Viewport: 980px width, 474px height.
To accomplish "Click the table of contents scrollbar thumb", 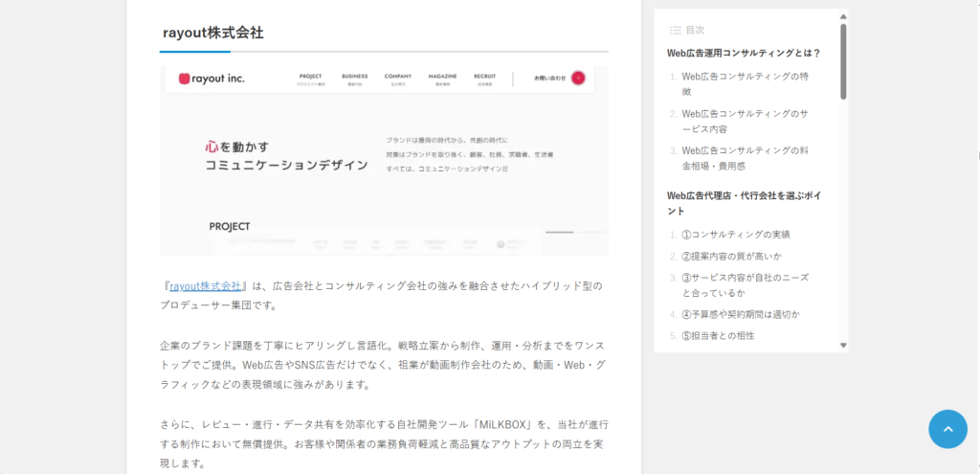I will [x=843, y=61].
